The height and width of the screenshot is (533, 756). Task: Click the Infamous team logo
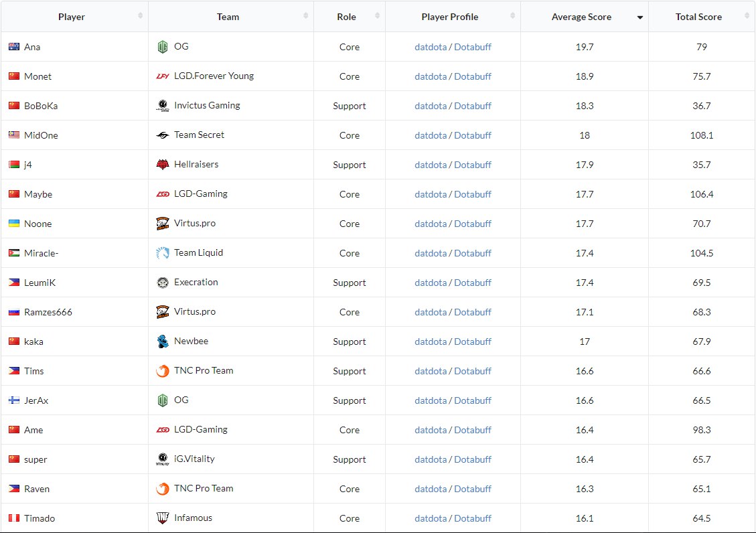coord(162,518)
